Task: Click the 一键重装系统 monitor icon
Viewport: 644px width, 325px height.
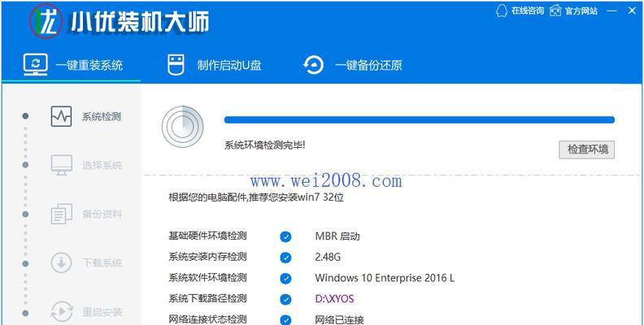Action: click(36, 64)
